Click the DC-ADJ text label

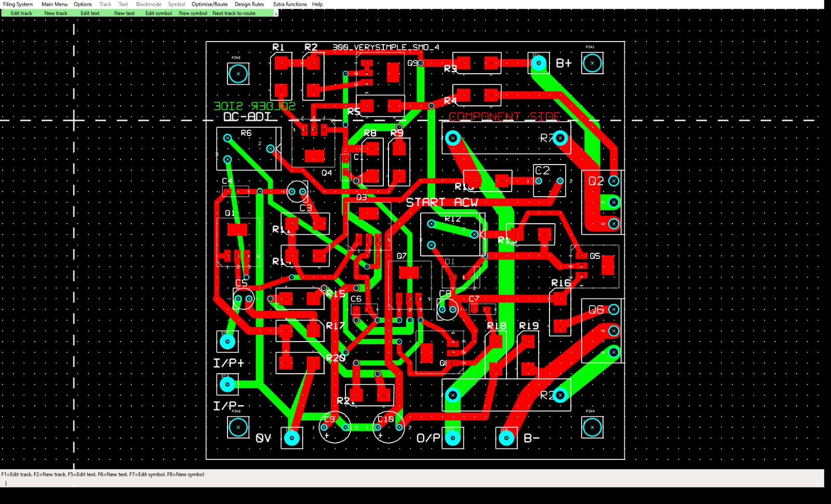(247, 117)
